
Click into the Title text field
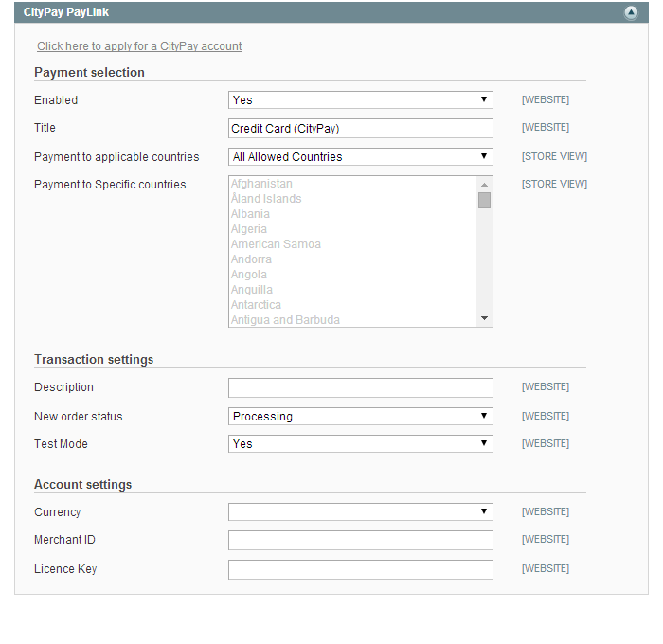click(x=361, y=128)
